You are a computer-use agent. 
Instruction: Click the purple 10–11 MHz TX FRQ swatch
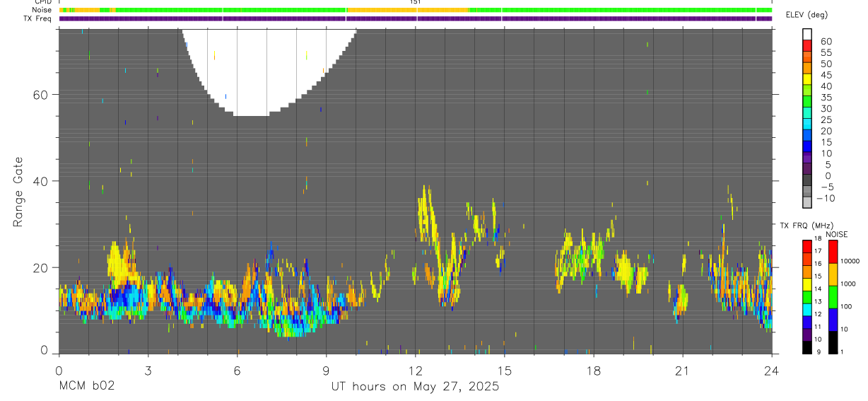(x=807, y=335)
